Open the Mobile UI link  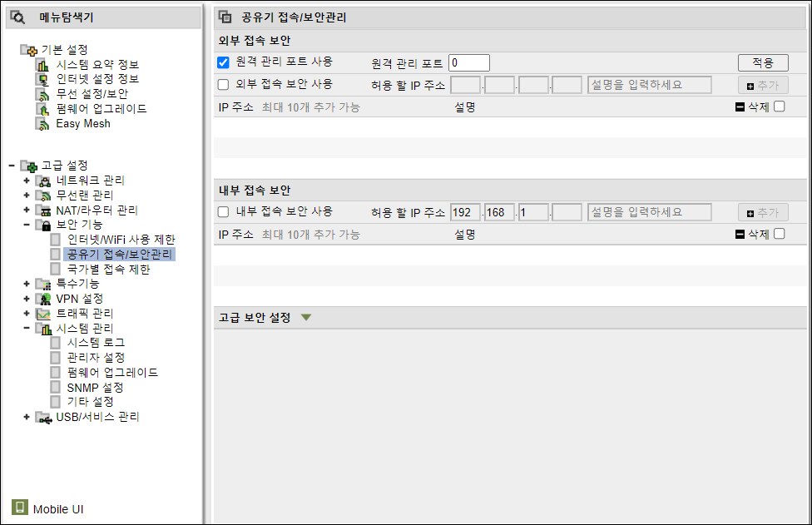(x=58, y=509)
